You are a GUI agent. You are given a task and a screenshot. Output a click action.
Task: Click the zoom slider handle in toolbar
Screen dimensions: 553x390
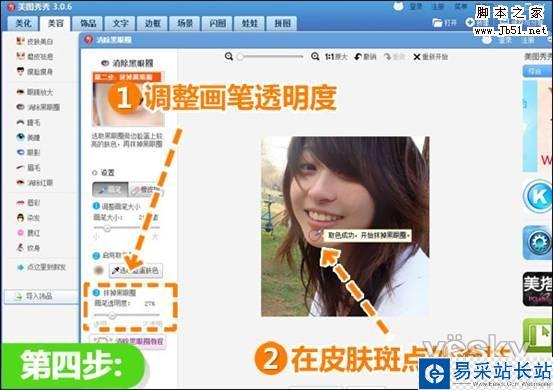[x=240, y=56]
